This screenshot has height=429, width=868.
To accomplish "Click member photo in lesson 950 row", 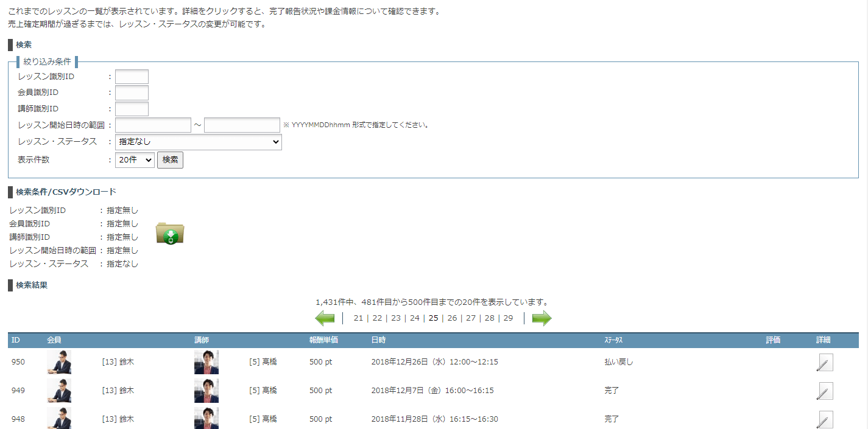I will pos(59,362).
